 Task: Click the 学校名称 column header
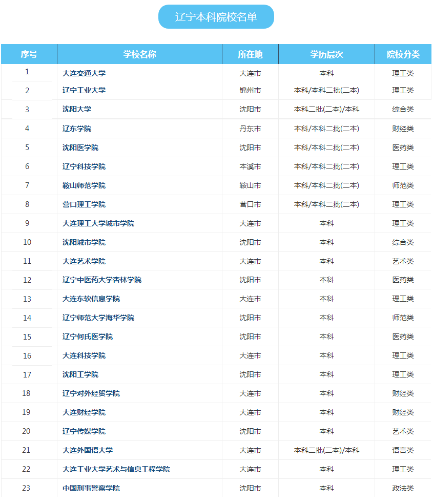click(139, 54)
